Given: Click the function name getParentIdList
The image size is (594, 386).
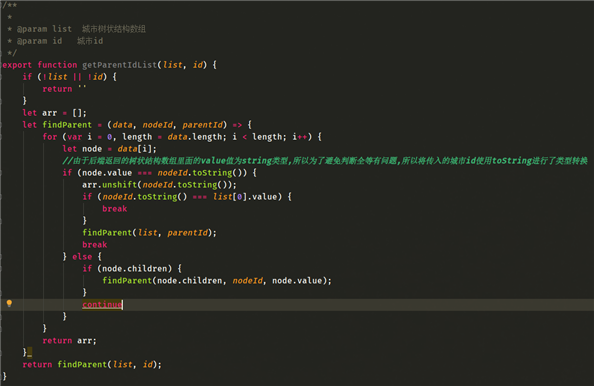Looking at the screenshot, I should 119,65.
